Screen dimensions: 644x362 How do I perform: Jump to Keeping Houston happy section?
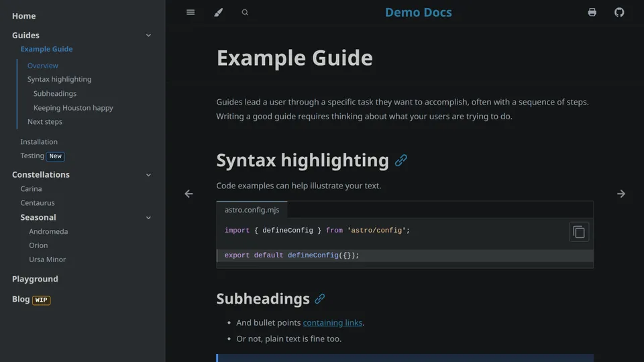[x=73, y=108]
